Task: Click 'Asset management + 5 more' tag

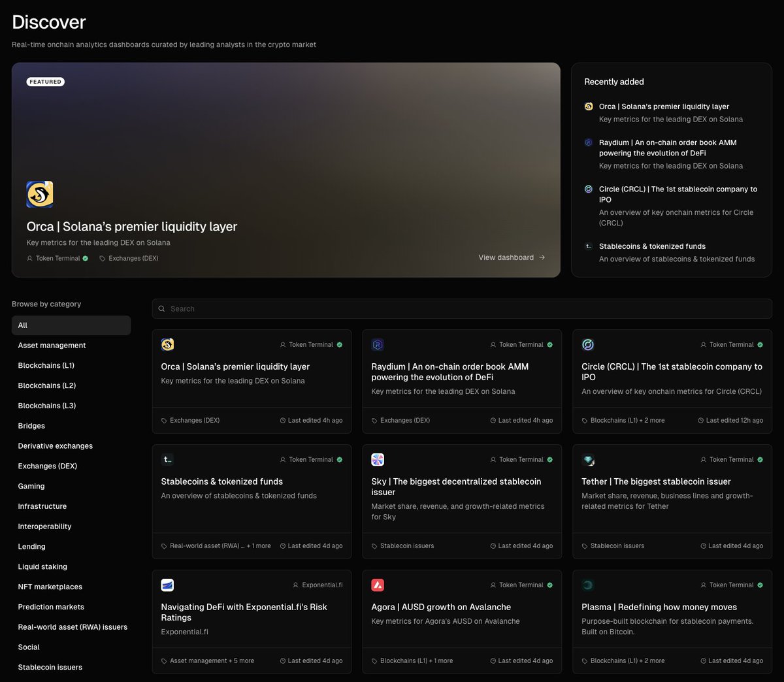Action: [212, 661]
